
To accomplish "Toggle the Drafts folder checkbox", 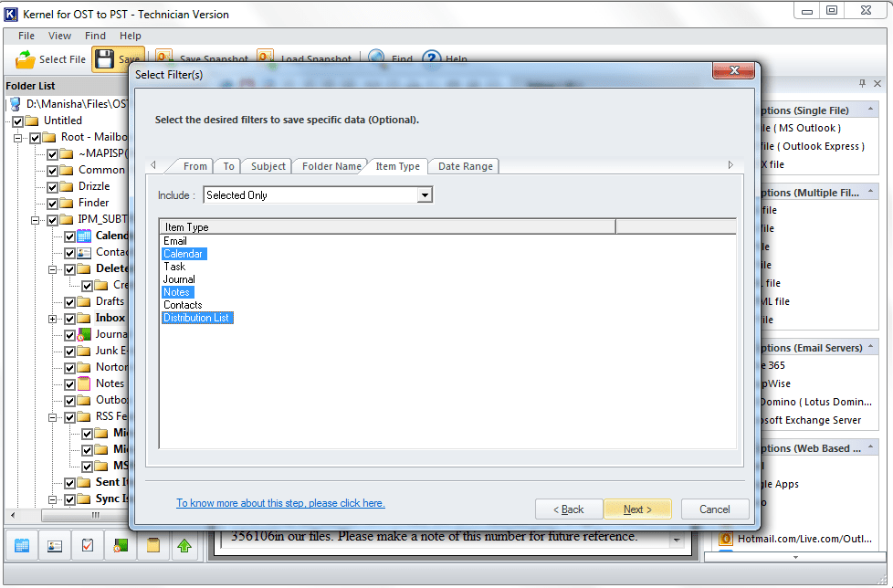I will click(70, 302).
